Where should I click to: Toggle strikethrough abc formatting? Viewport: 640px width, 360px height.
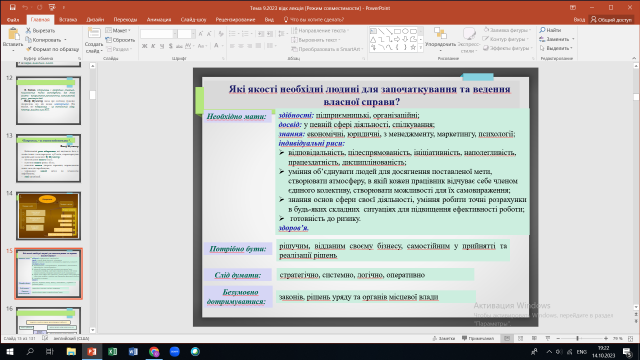[179, 46]
